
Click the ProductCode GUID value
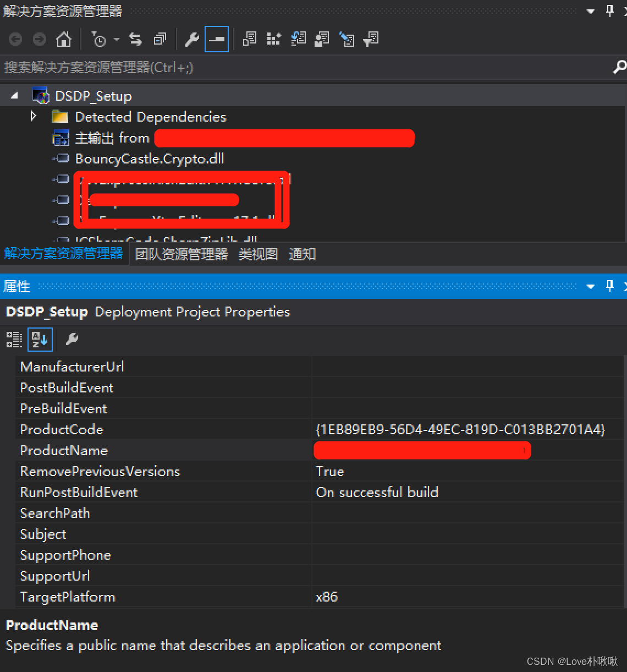[x=460, y=430]
